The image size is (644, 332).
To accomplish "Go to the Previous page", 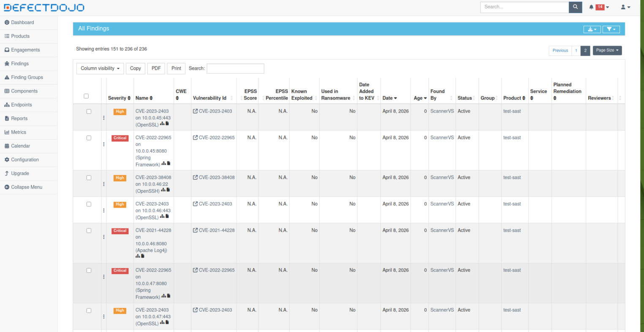I will pyautogui.click(x=560, y=51).
